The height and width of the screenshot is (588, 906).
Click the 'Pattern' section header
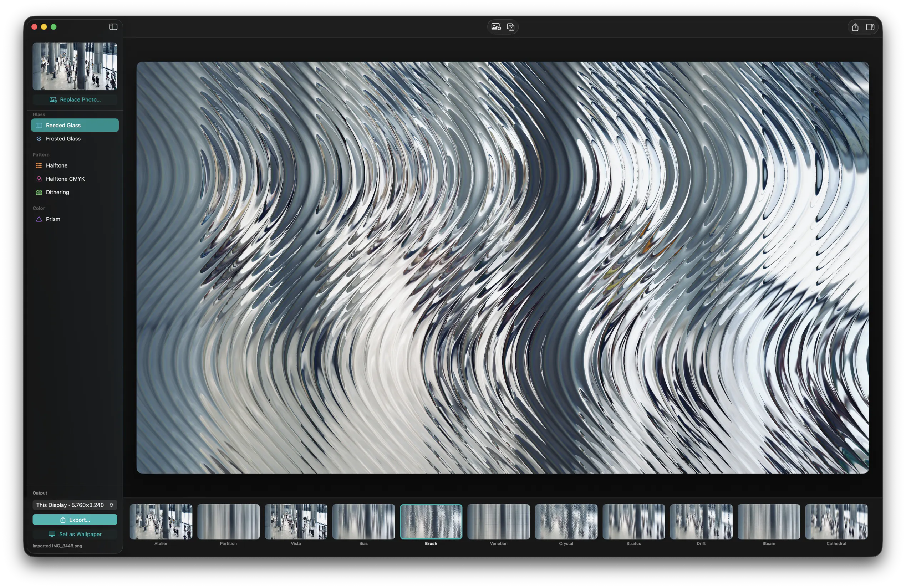tap(41, 154)
